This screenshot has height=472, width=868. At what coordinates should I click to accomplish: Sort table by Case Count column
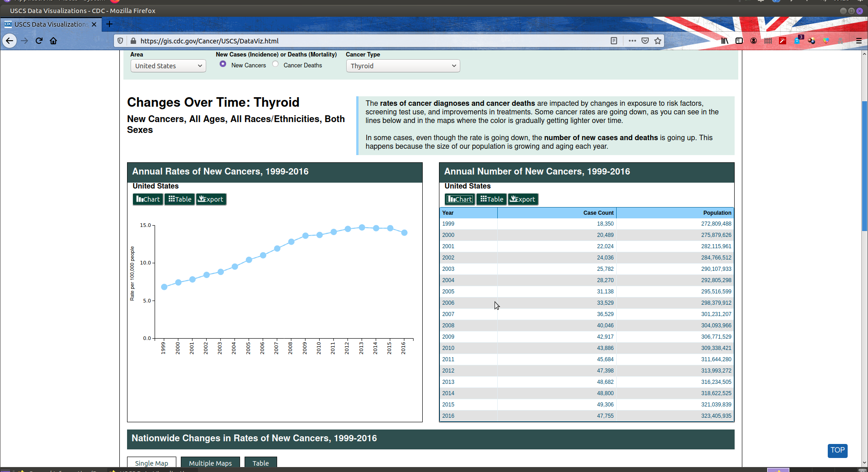pyautogui.click(x=557, y=213)
